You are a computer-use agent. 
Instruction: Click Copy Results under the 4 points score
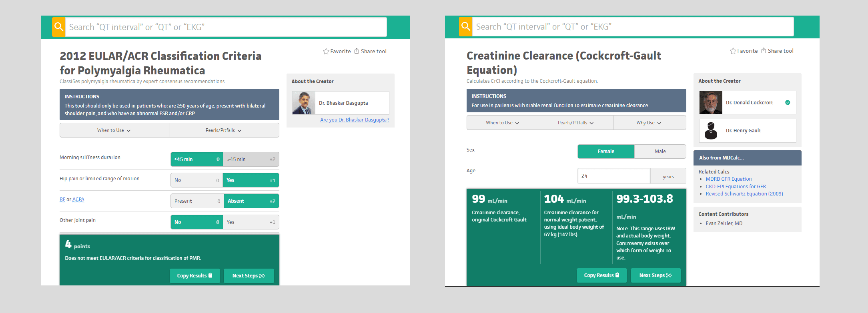pyautogui.click(x=194, y=276)
